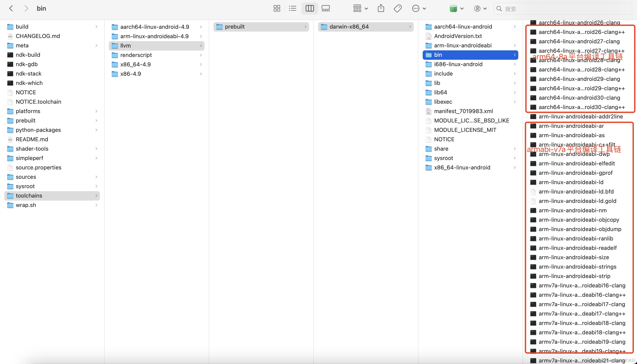Go back with the back arrow
This screenshot has width=637, height=364.
(11, 9)
